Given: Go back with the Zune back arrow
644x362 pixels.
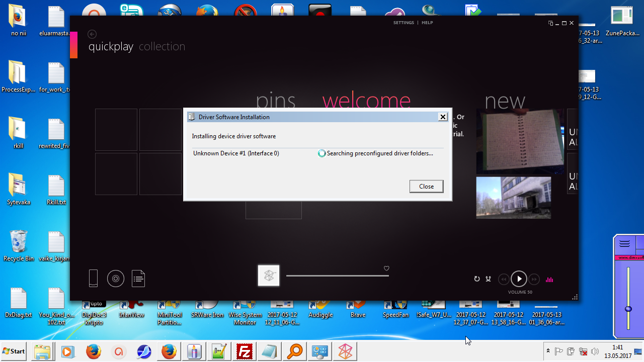Looking at the screenshot, I should (x=92, y=34).
